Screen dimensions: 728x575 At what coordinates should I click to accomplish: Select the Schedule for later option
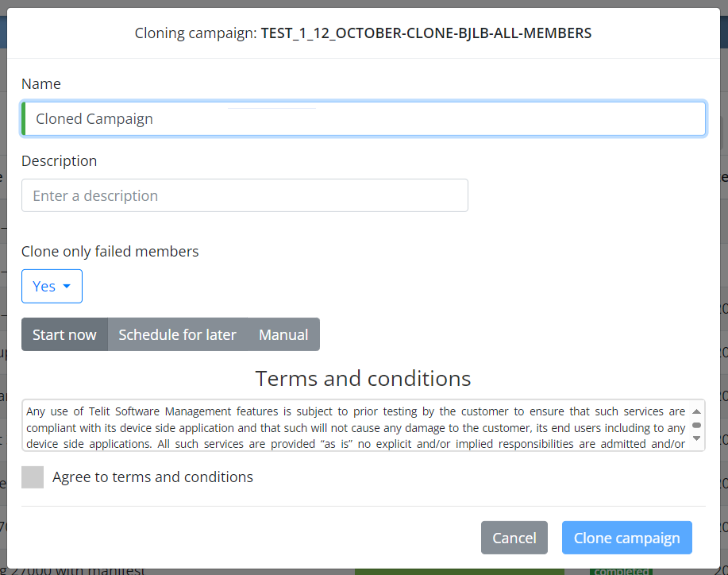(177, 334)
